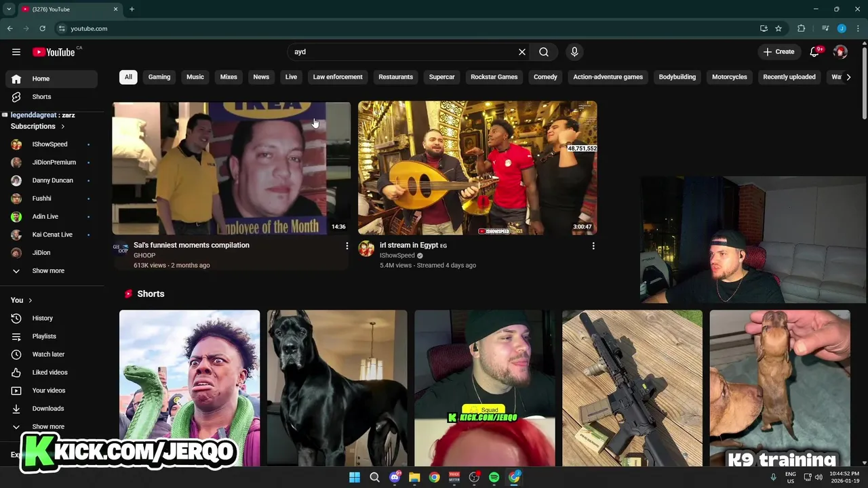Open Home in the sidebar
This screenshot has width=868, height=488.
pos(52,79)
